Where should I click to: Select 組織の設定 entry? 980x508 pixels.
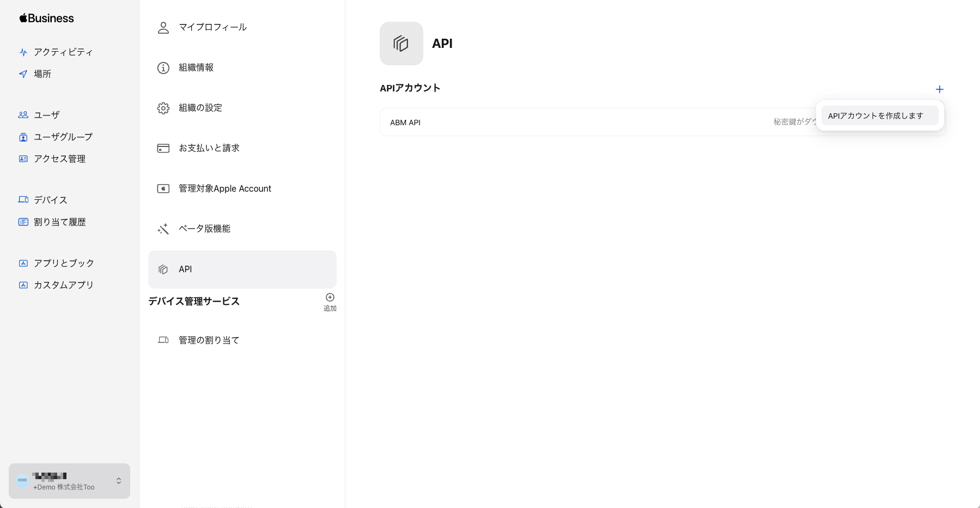tap(242, 108)
